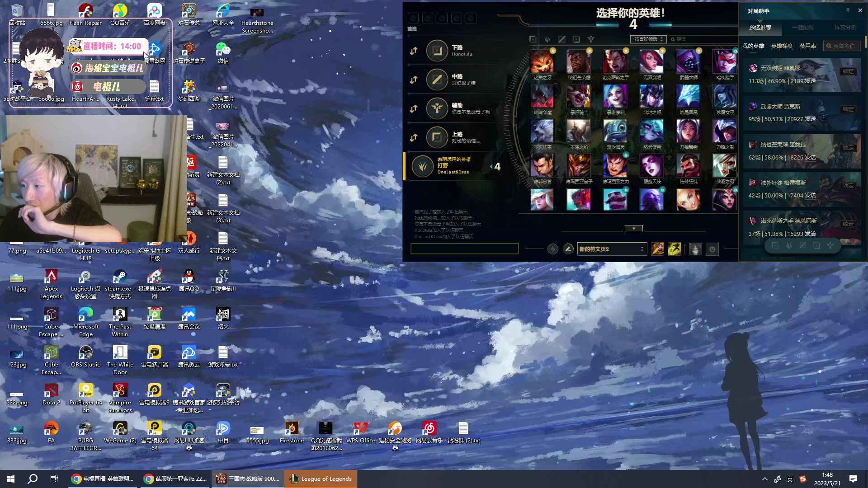
Task: Lock 武器大师 贾克斯 with 锁定 button
Action: [848, 109]
